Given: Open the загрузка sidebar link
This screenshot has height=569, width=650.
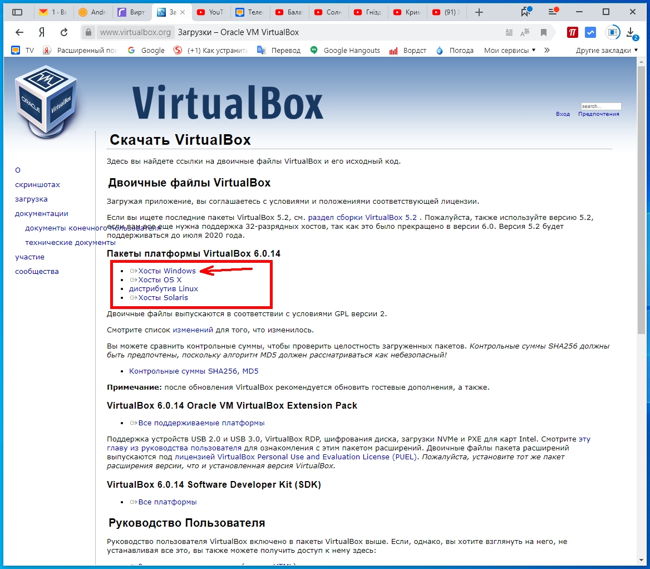Looking at the screenshot, I should 31,199.
